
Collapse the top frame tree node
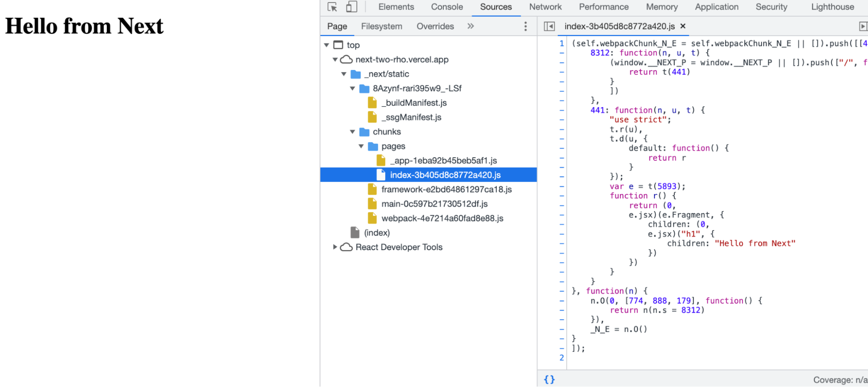327,45
